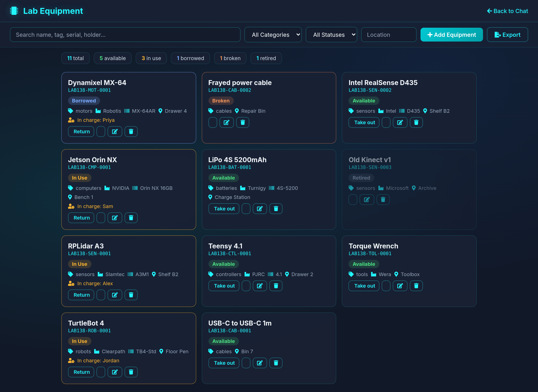Click the "Broken" status badge
The height and width of the screenshot is (392, 538).
tap(221, 101)
